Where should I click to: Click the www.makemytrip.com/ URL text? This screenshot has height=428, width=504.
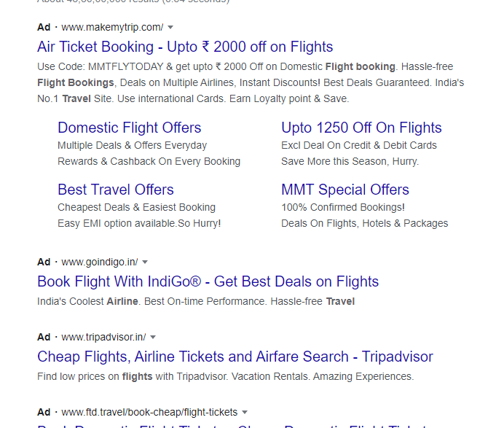pyautogui.click(x=112, y=28)
